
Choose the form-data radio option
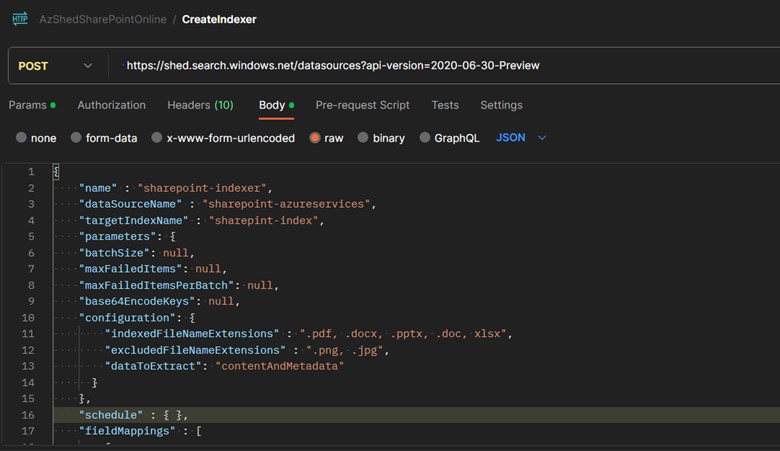76,138
